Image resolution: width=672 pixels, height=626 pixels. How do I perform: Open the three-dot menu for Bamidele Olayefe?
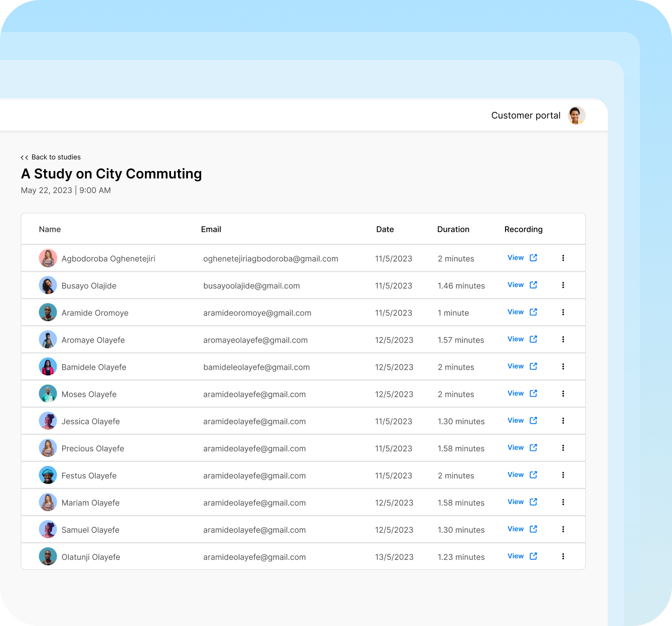[x=563, y=366]
